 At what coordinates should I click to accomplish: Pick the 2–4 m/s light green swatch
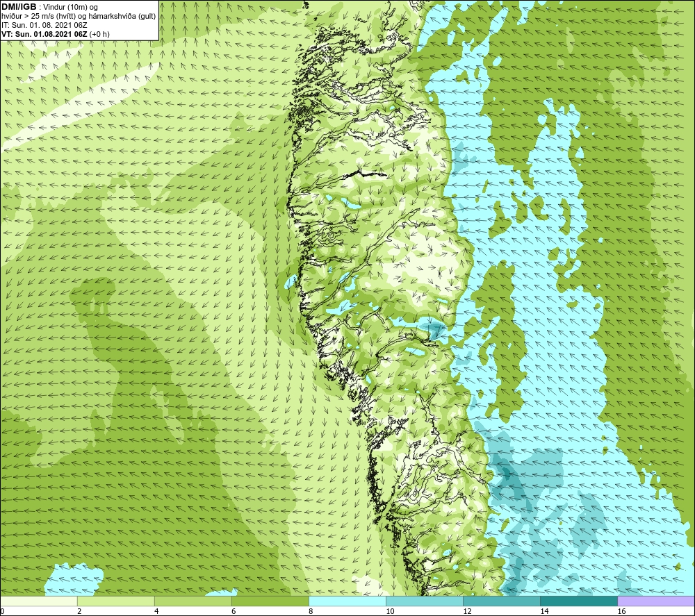pyautogui.click(x=115, y=601)
